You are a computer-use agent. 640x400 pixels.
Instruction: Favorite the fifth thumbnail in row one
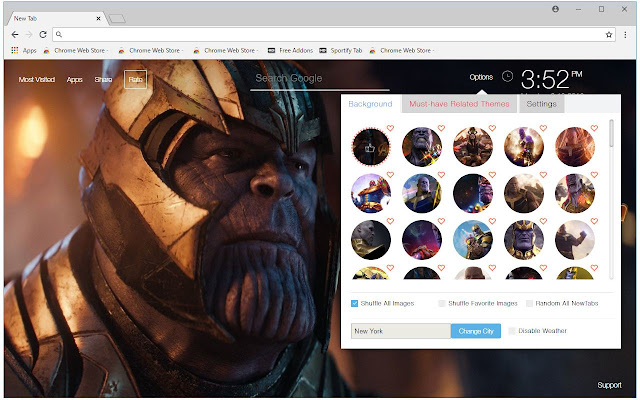click(x=594, y=128)
